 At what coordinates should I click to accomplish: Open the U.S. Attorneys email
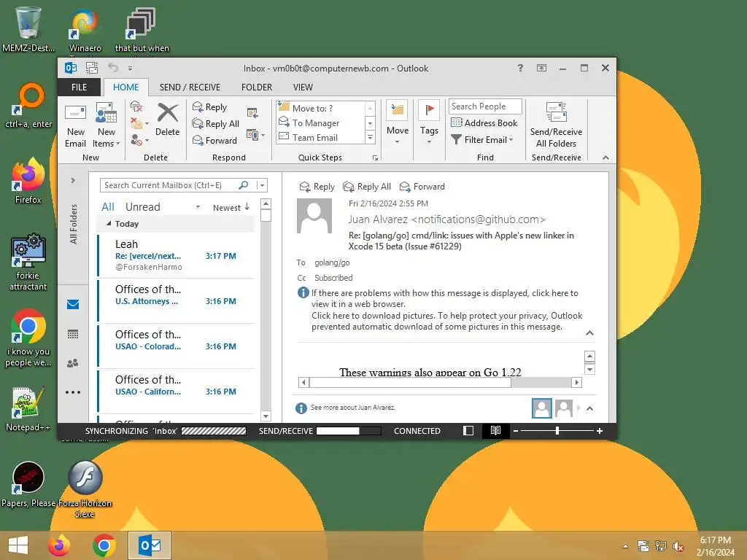coord(177,300)
